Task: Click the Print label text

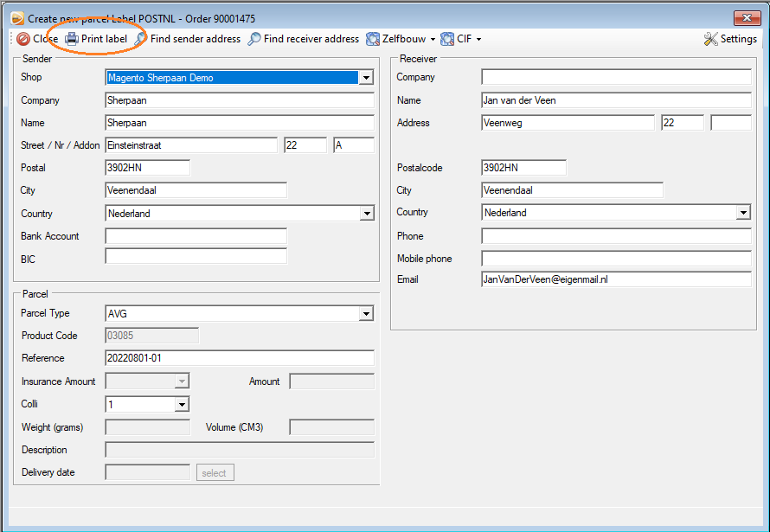Action: [104, 39]
